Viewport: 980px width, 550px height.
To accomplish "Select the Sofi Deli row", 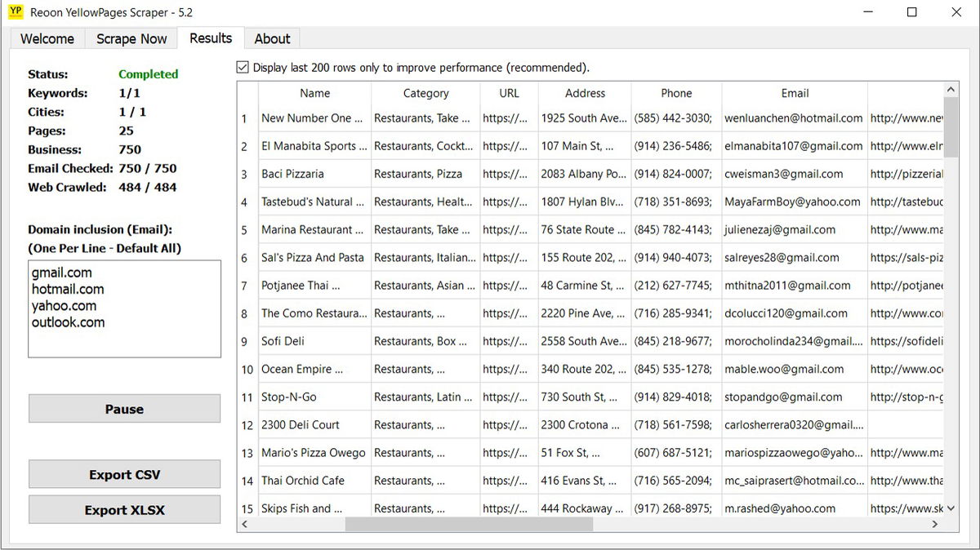I will pyautogui.click(x=313, y=340).
